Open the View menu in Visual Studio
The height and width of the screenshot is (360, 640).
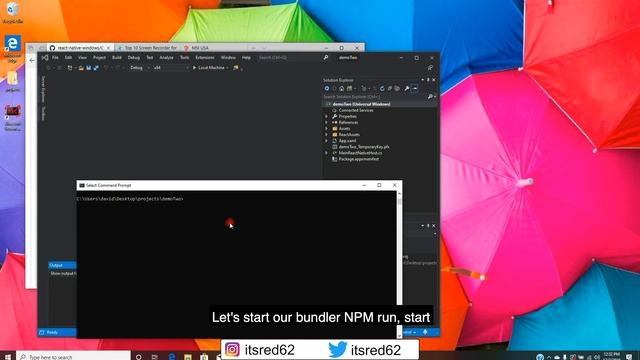click(82, 58)
